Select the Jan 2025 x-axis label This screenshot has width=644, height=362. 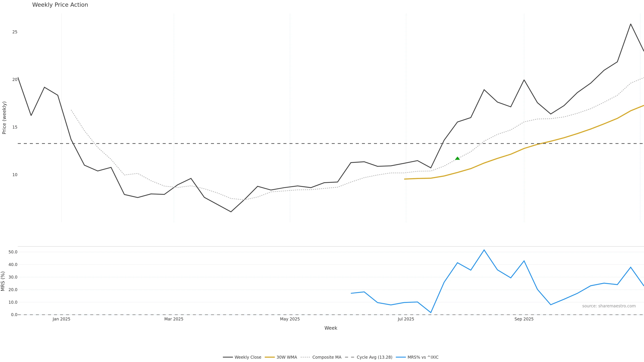coord(62,319)
